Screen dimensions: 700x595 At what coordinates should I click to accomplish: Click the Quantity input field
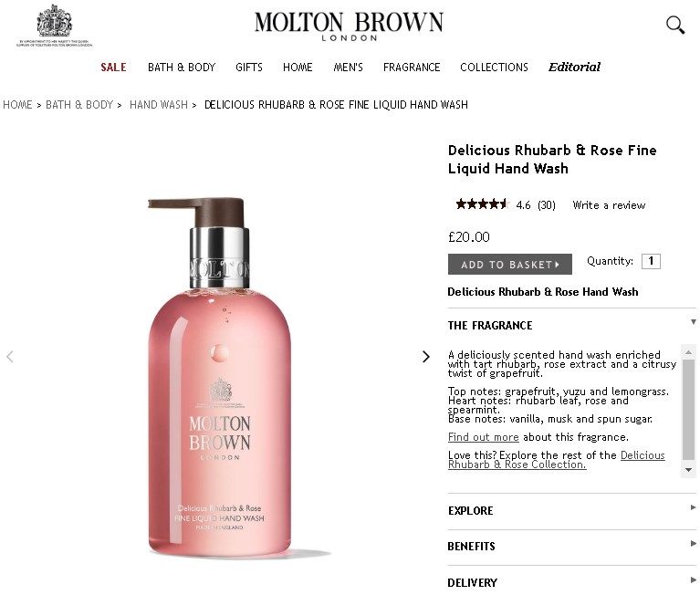click(651, 261)
